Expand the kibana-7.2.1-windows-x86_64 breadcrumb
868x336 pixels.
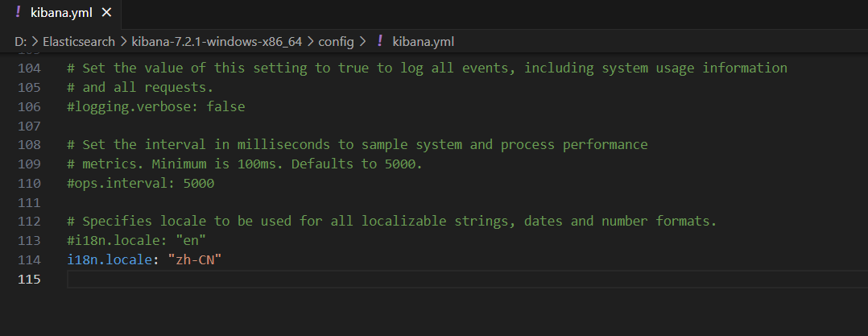(217, 42)
